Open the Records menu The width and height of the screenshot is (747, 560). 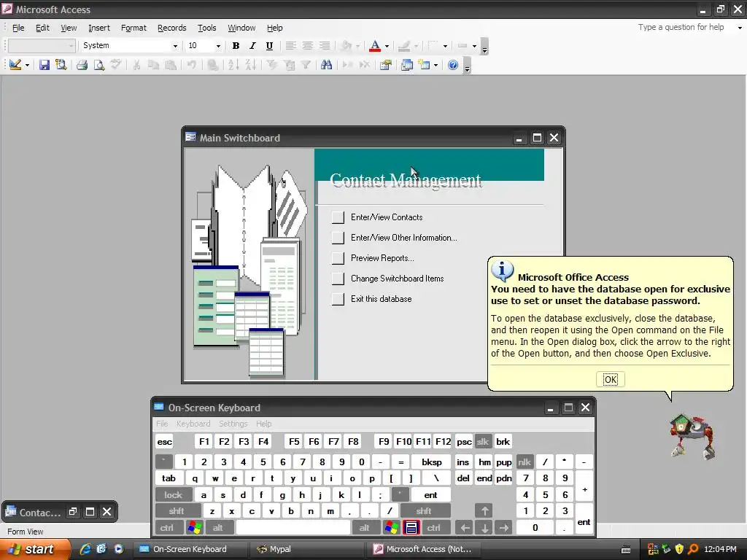[171, 28]
